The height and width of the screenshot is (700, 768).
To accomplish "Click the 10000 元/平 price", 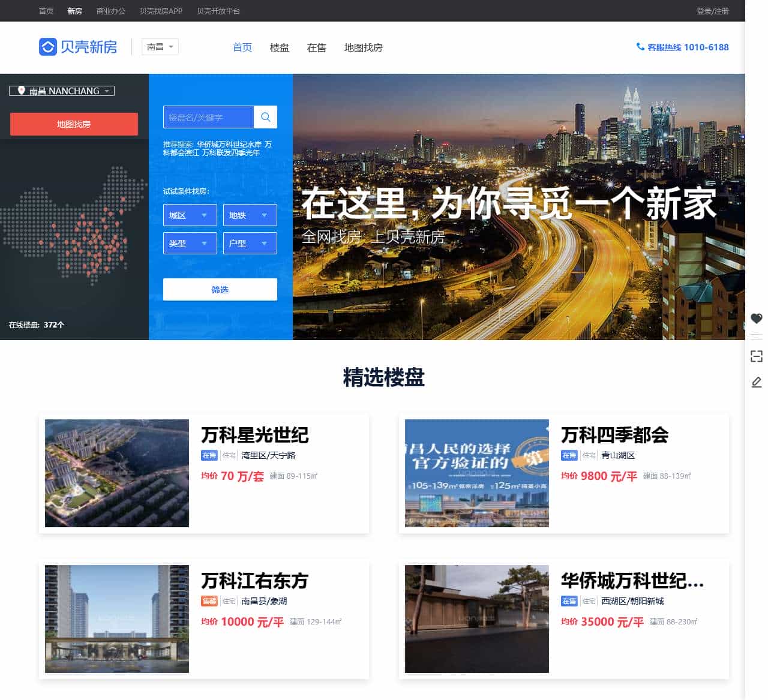I will coord(253,622).
